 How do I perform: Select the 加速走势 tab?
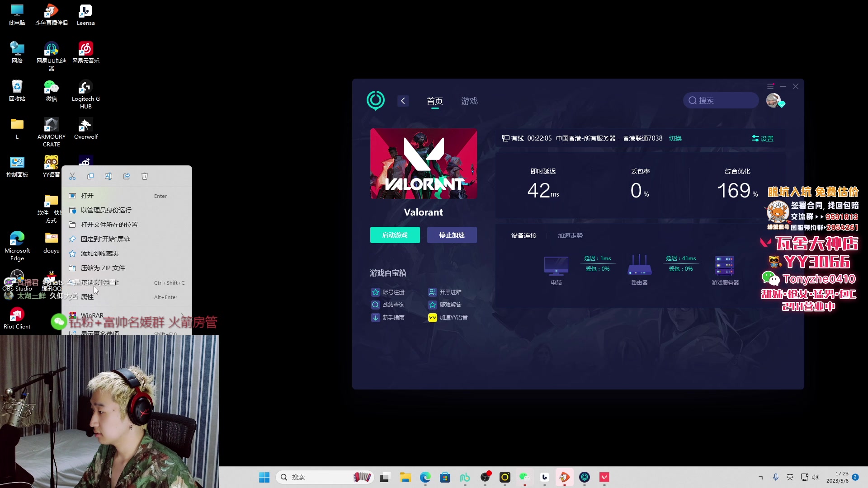[x=570, y=235]
